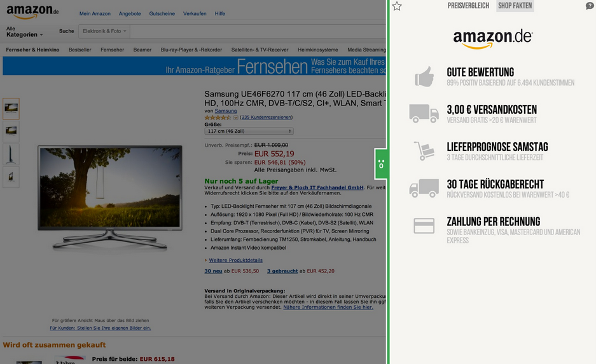Open the Bestseller subnavigation link
The image size is (596, 364).
tap(80, 50)
